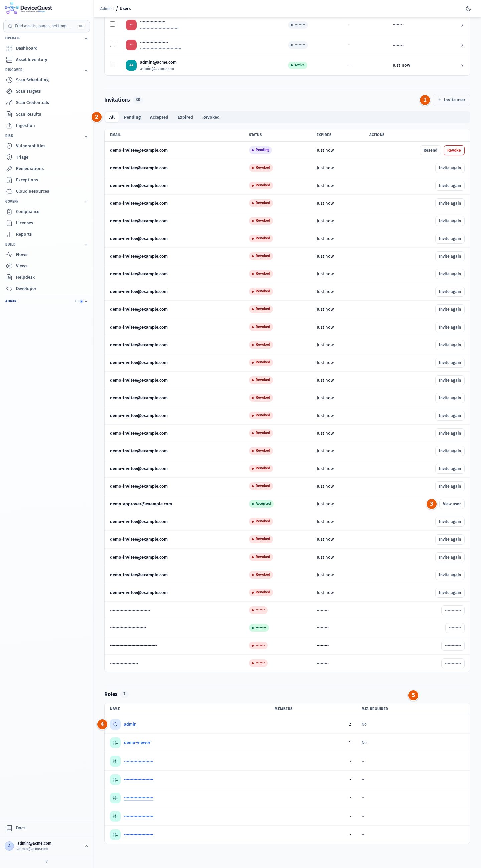Screen dimensions: 481x868
Task: Open the Compliance clipboard icon
Action: pyautogui.click(x=9, y=211)
